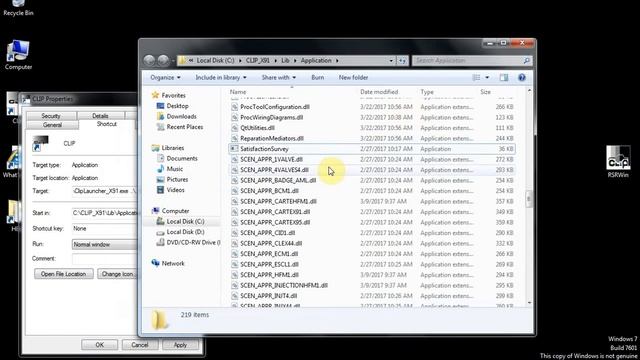Viewport: 640px width, 360px height.
Task: Open the Include in library dropdown
Action: (221, 78)
